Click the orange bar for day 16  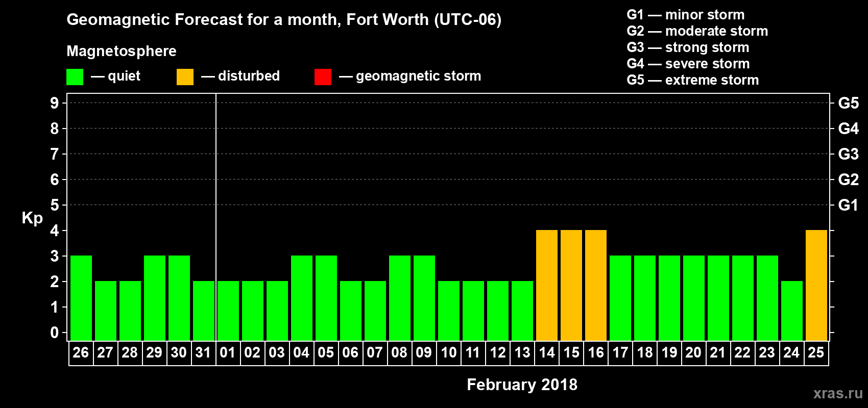(x=596, y=285)
